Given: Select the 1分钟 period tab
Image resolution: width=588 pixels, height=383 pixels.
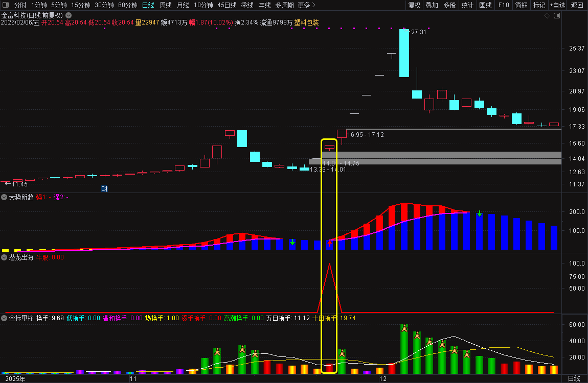Looking at the screenshot, I should click(x=39, y=5).
